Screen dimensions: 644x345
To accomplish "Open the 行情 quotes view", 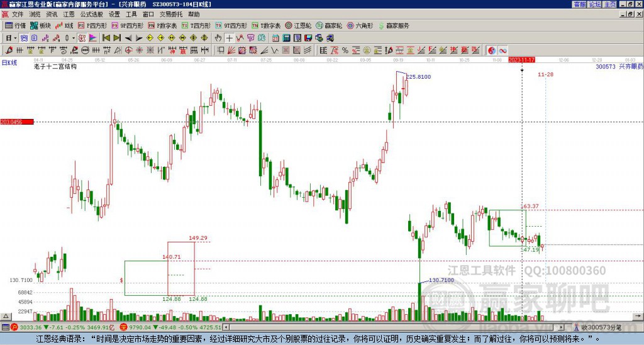I will [x=15, y=25].
